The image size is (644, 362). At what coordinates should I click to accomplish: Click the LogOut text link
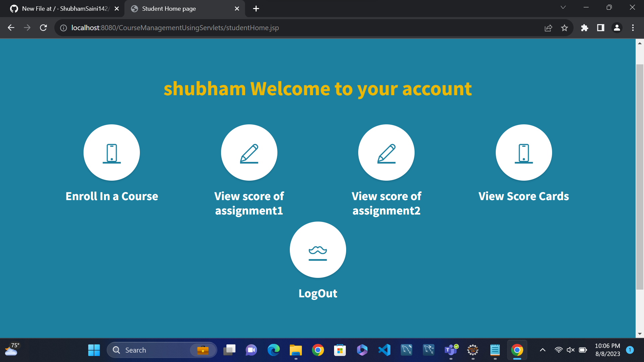click(x=318, y=293)
